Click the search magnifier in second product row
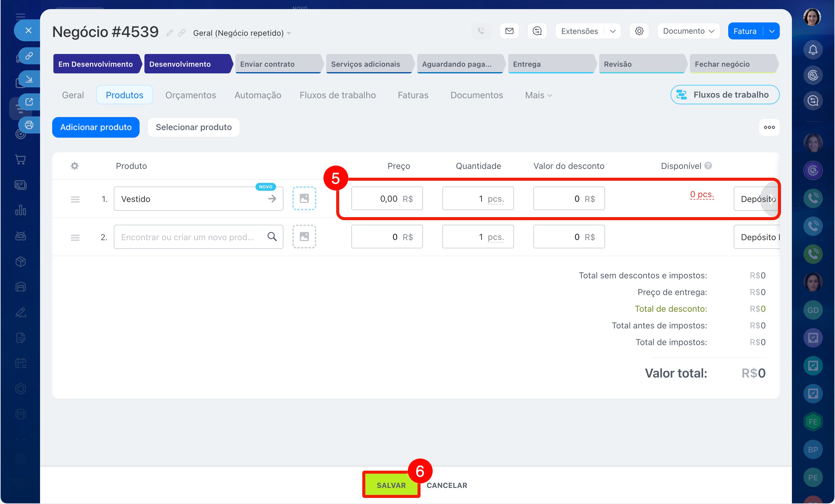This screenshot has width=835, height=504. [272, 237]
